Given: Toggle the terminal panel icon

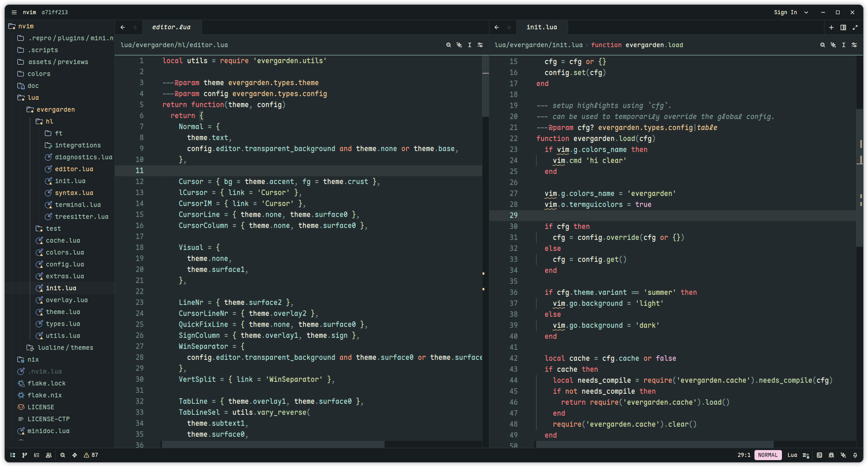Looking at the screenshot, I should pyautogui.click(x=819, y=455).
